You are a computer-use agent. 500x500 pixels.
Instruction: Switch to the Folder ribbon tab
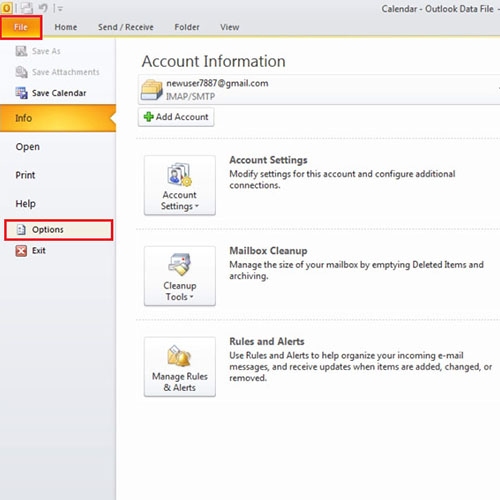point(187,27)
